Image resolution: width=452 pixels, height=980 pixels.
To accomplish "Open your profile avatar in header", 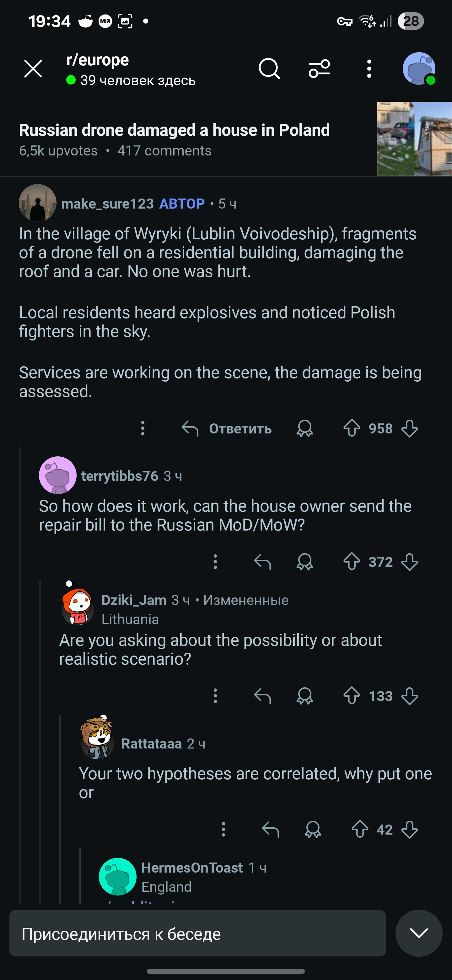I will click(x=419, y=69).
